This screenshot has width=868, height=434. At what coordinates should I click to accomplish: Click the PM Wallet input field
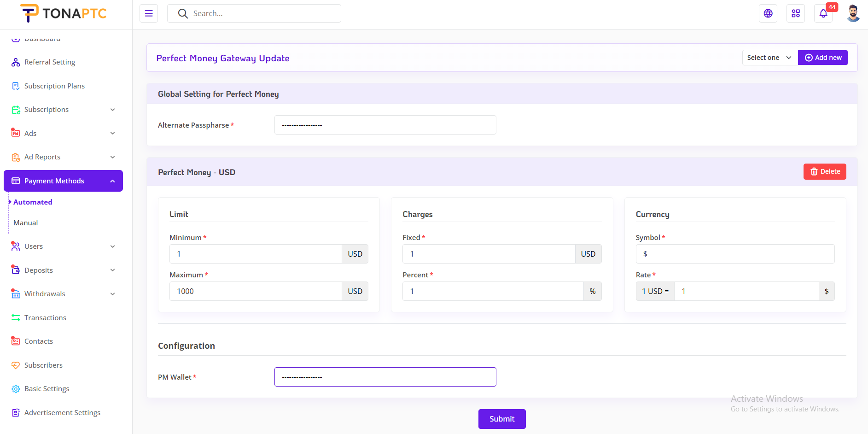point(385,377)
